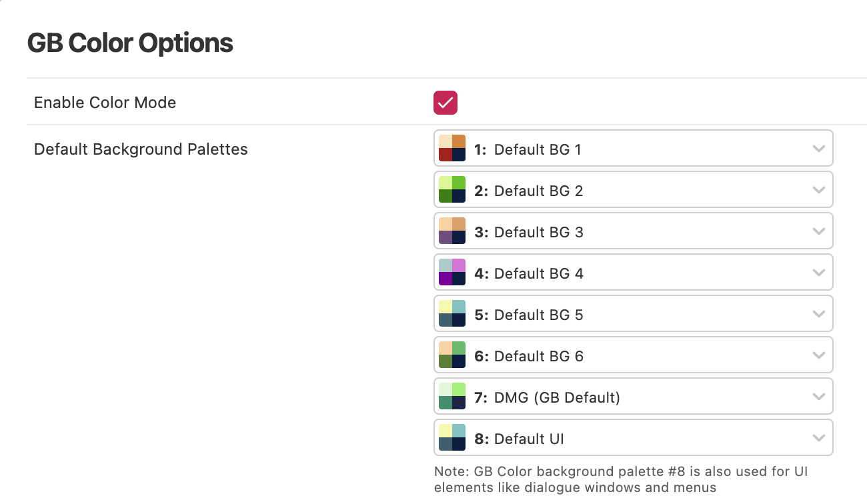Expand the palette 8 Default UI chevron
The height and width of the screenshot is (504, 867).
819,438
